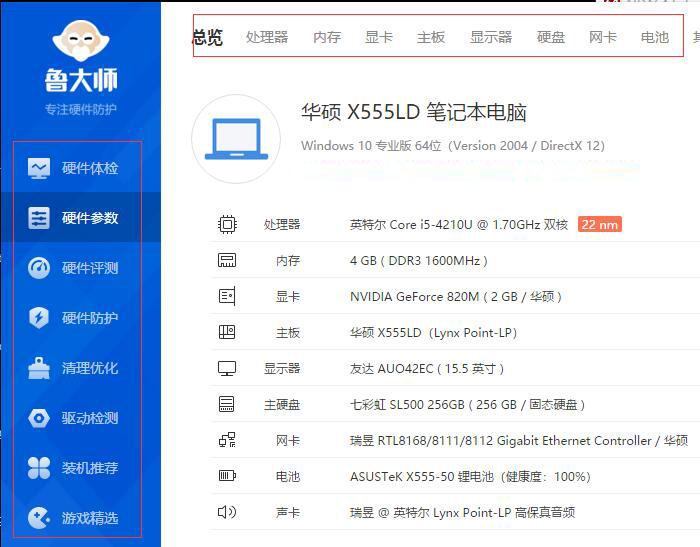Select the 主板 tab
700x547 pixels.
coord(431,38)
